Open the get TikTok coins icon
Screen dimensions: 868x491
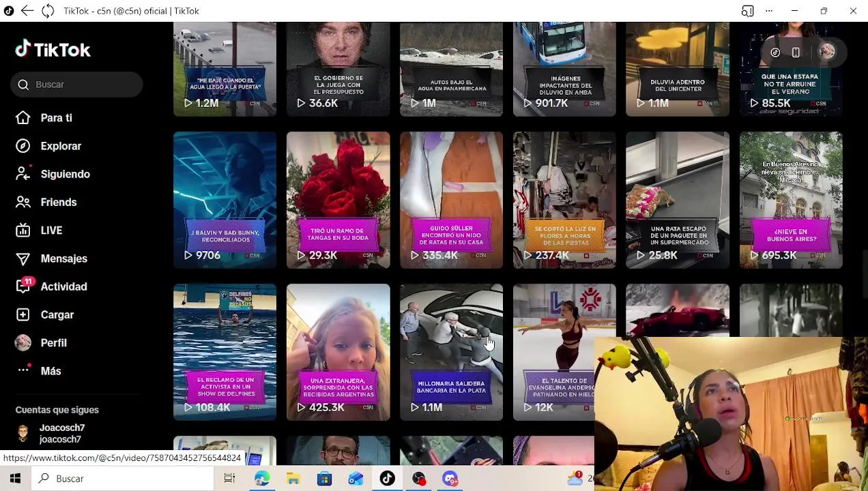click(x=775, y=52)
